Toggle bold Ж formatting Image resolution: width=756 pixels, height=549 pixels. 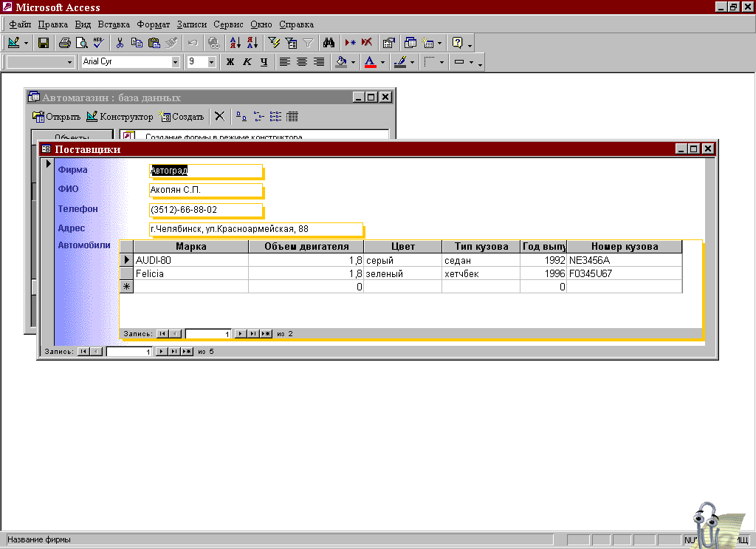tap(230, 62)
